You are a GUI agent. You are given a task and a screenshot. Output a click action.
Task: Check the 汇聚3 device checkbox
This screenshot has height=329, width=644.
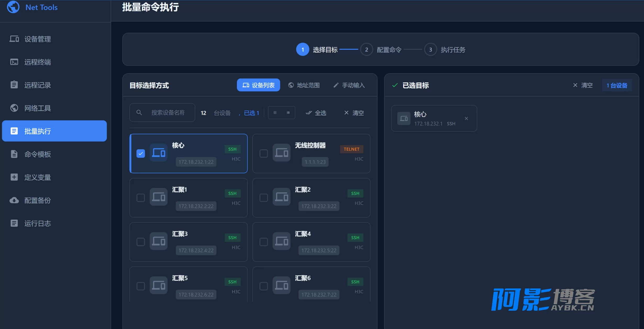pyautogui.click(x=141, y=242)
